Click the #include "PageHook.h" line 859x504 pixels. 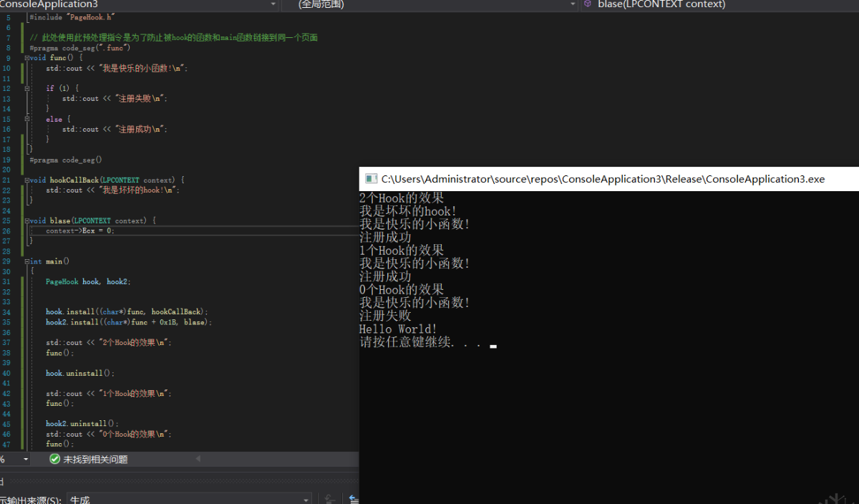point(72,16)
